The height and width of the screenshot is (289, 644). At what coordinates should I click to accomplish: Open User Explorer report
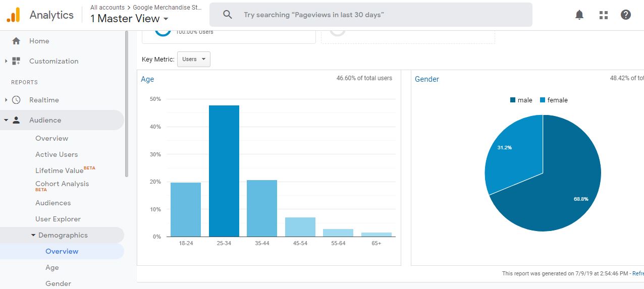58,219
